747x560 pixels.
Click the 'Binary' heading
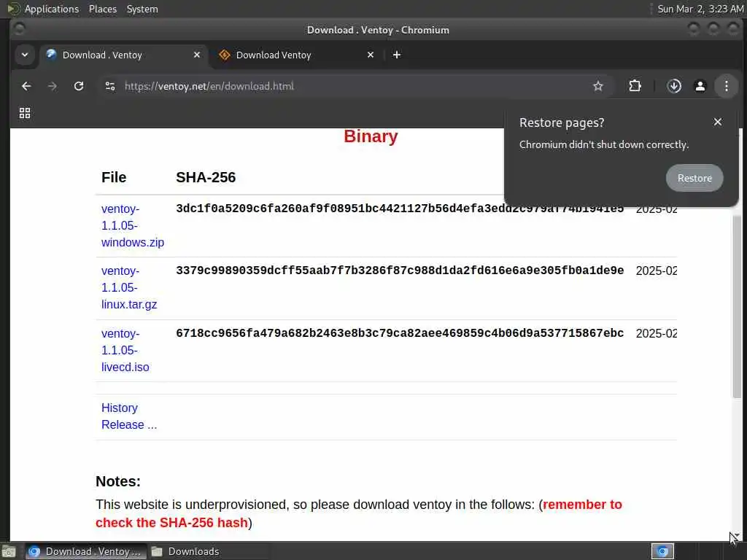click(371, 136)
